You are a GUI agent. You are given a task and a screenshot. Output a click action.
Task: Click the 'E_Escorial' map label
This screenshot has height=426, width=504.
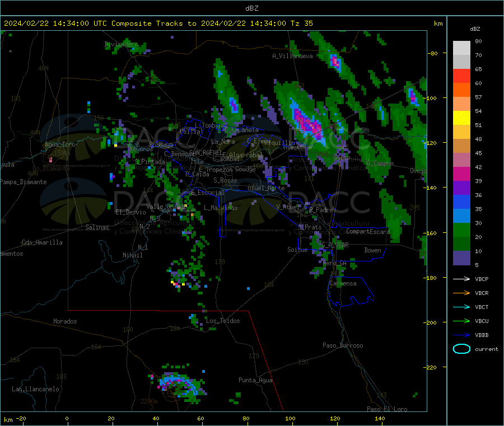[207, 193]
